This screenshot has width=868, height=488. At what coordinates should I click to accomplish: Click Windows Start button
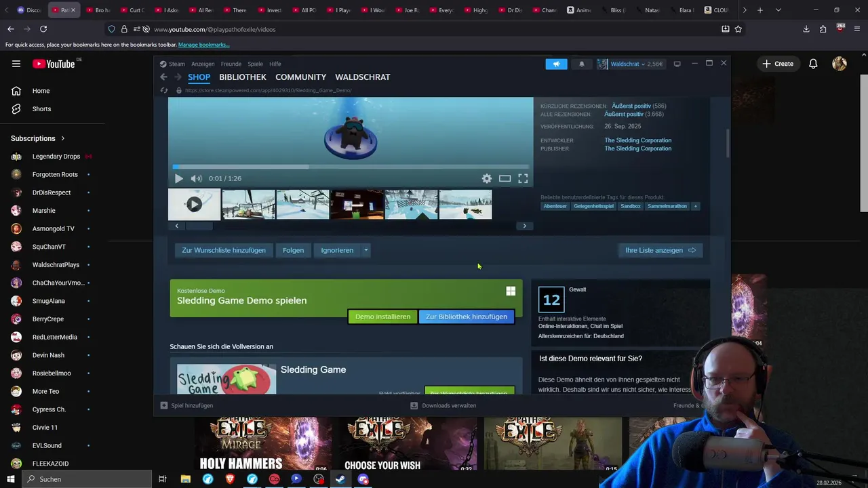11,479
